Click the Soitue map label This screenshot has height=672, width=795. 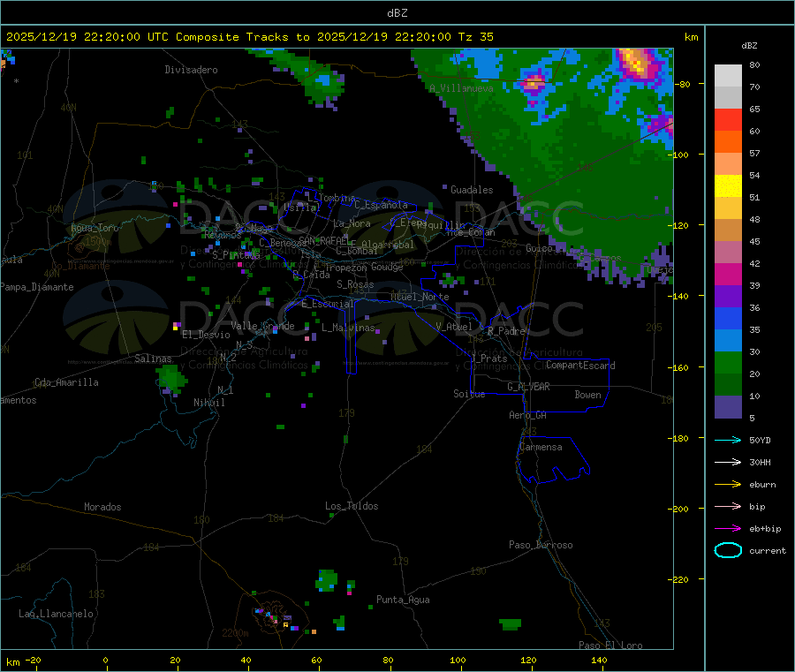(x=469, y=394)
